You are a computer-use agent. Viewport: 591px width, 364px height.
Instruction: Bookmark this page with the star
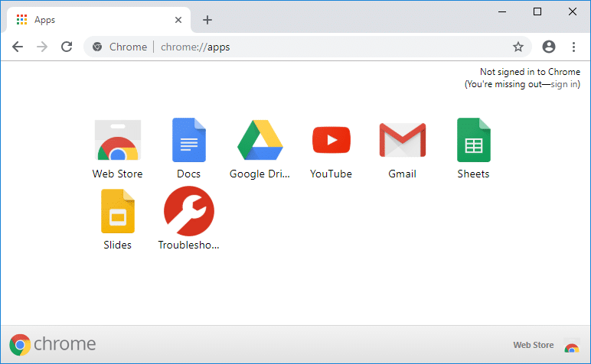click(x=518, y=47)
